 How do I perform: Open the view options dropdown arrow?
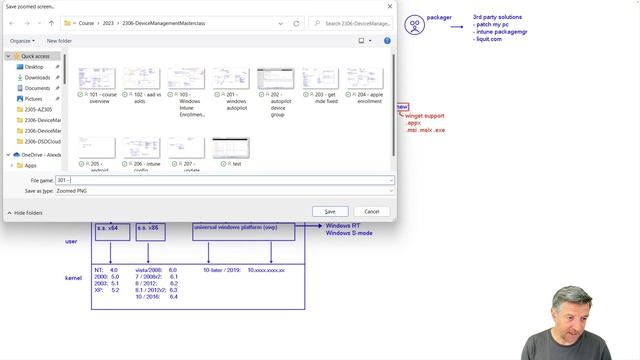pos(370,40)
